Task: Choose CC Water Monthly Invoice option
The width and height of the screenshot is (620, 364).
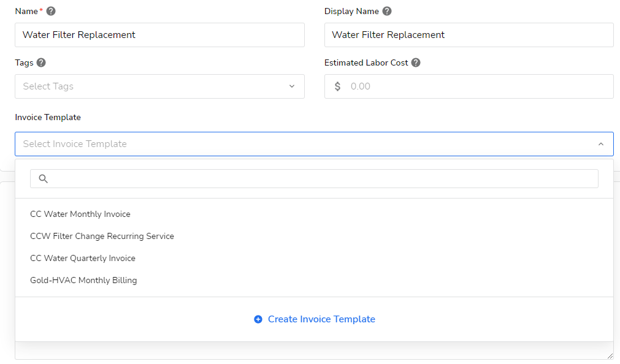Action: coord(80,214)
